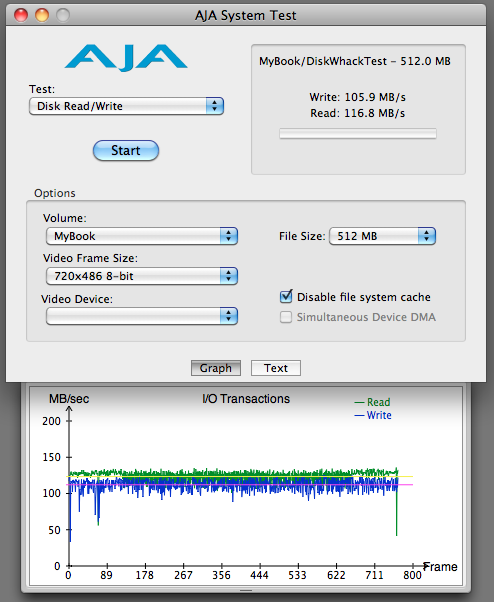
Task: Click the 444 frame axis tick label
Action: point(259,575)
